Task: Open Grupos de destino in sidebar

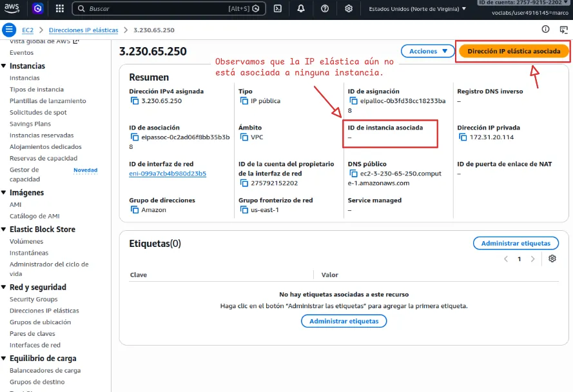Action: [x=37, y=382]
